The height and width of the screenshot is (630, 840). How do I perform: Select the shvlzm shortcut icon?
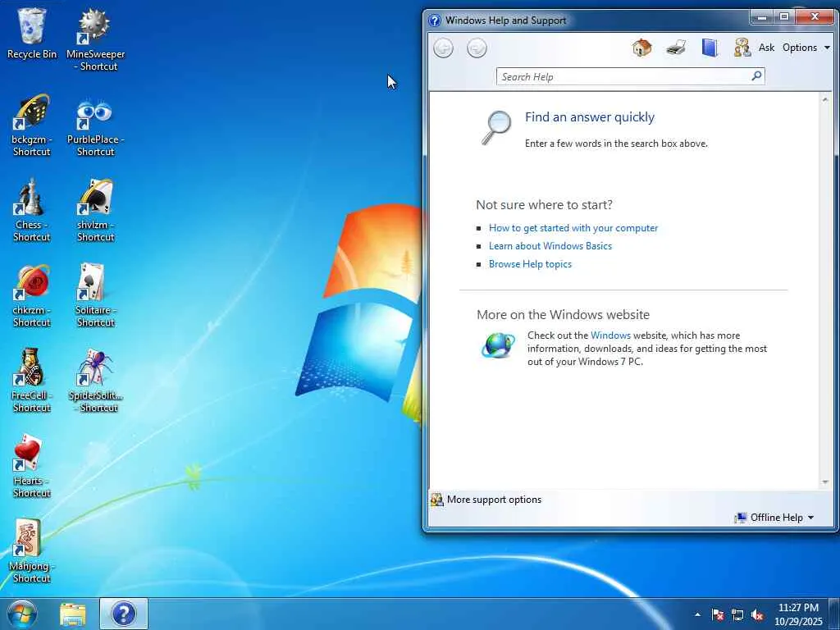(x=95, y=210)
